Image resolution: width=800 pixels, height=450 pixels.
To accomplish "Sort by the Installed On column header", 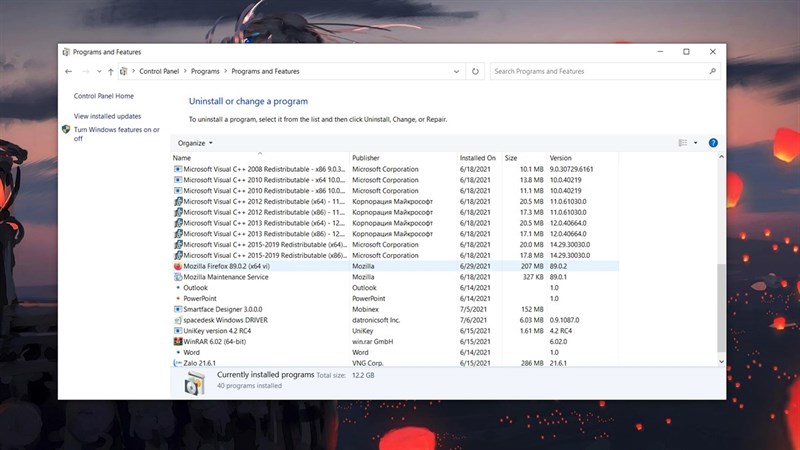I will point(478,158).
